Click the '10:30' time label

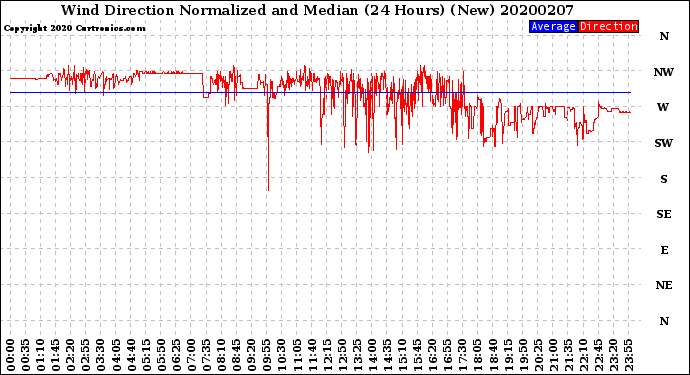click(x=282, y=355)
